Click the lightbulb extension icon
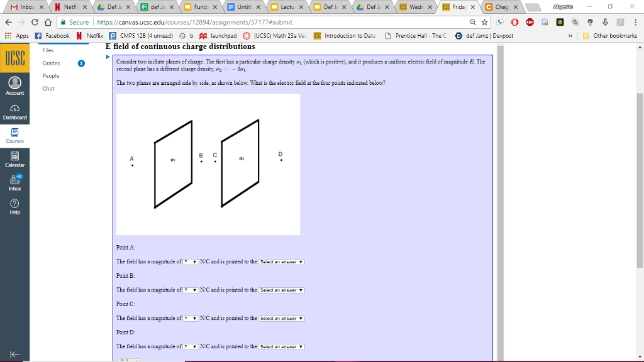The width and height of the screenshot is (644, 362). [590, 22]
